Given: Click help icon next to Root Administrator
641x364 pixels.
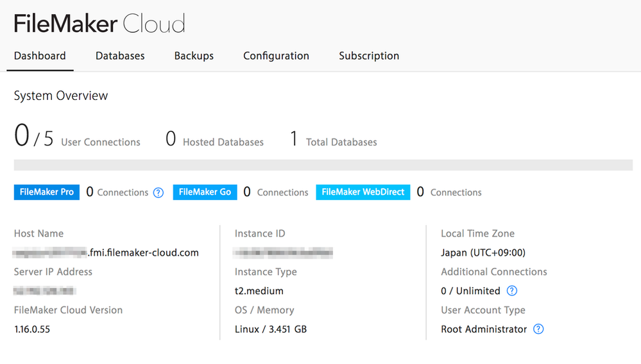Looking at the screenshot, I should click(538, 329).
